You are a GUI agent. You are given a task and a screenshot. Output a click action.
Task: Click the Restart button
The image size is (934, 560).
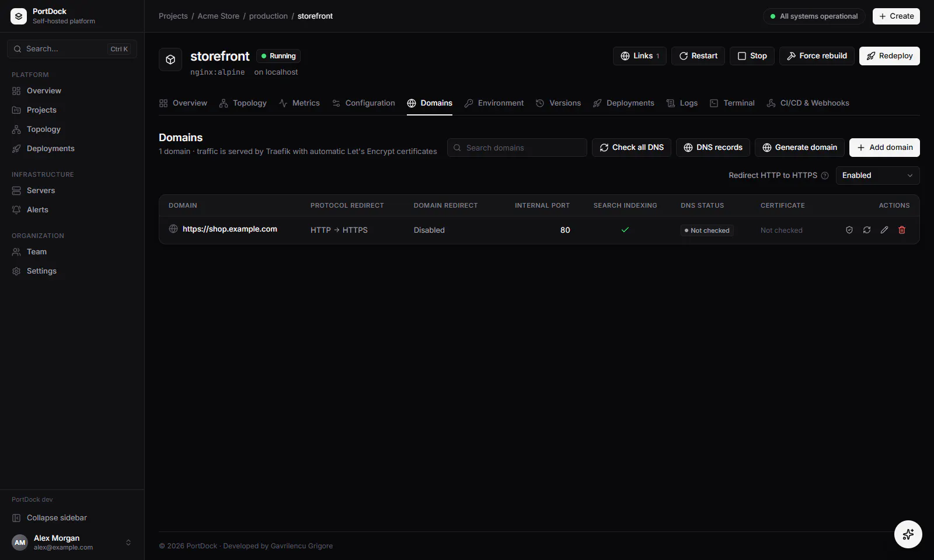(698, 56)
